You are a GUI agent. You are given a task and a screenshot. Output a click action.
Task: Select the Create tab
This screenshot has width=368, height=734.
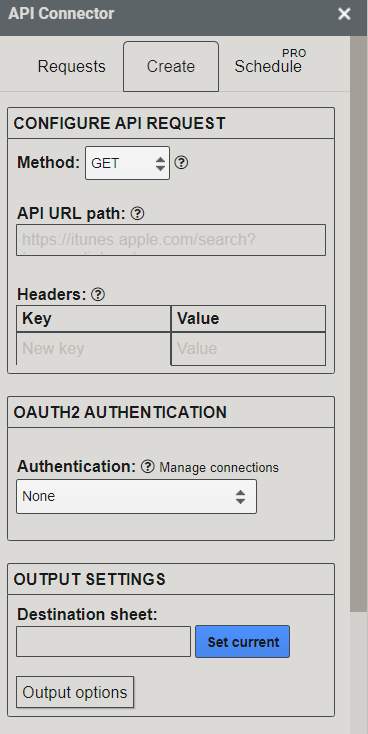coord(171,66)
